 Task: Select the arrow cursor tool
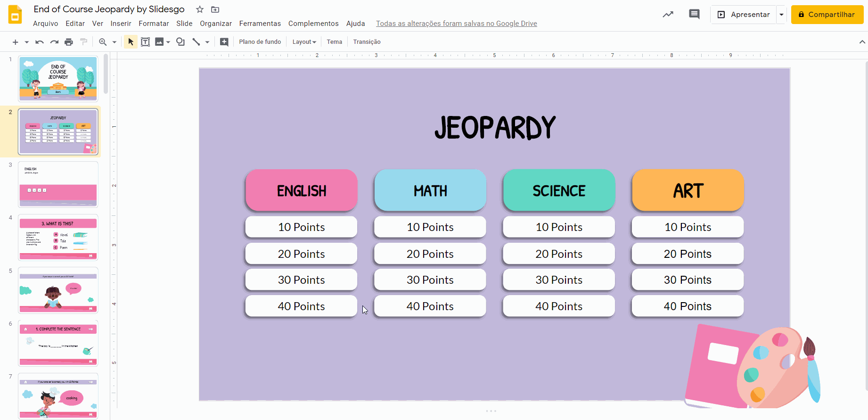tap(131, 42)
